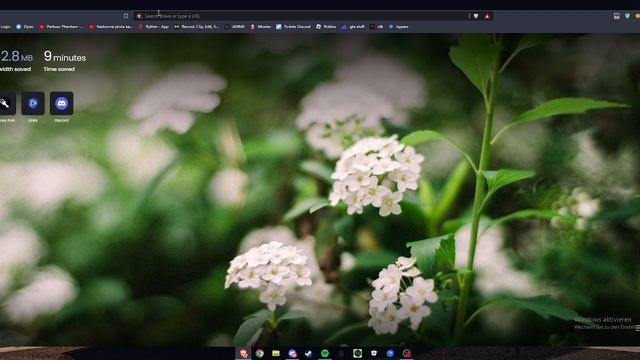Open the white shield app in taskbar
This screenshot has width=640, height=360.
(374, 353)
